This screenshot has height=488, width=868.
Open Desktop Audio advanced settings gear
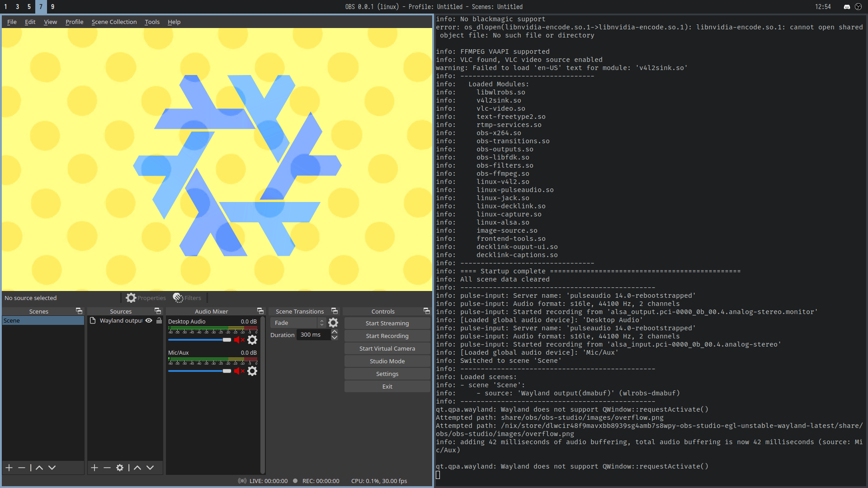pyautogui.click(x=252, y=340)
